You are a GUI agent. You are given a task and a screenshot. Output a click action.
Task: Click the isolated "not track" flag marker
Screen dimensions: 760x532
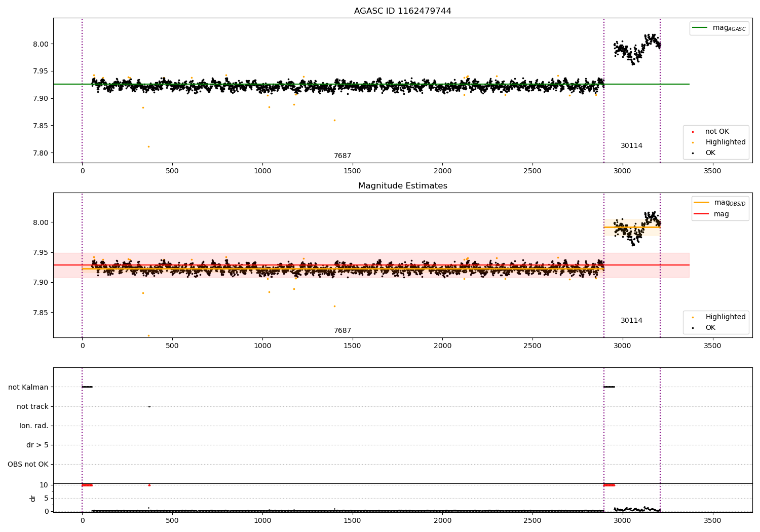[x=149, y=406]
